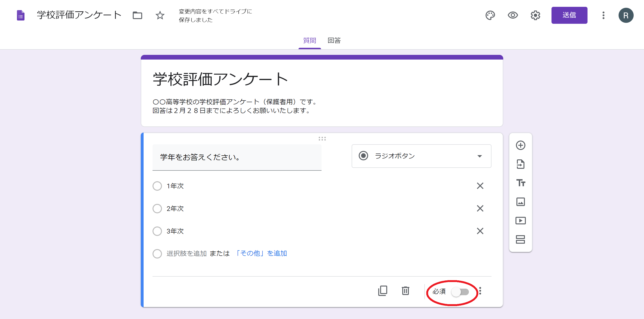Click 3年次 option text

click(x=175, y=231)
